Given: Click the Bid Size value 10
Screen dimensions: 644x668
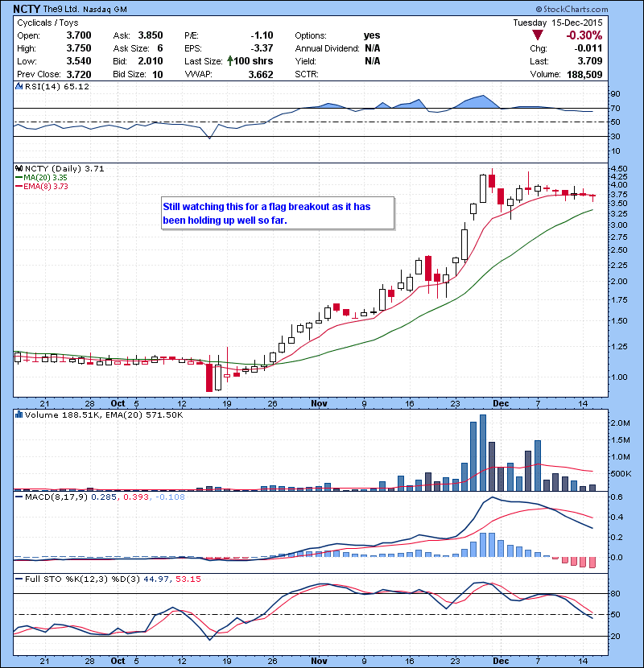Looking at the screenshot, I should tap(158, 75).
